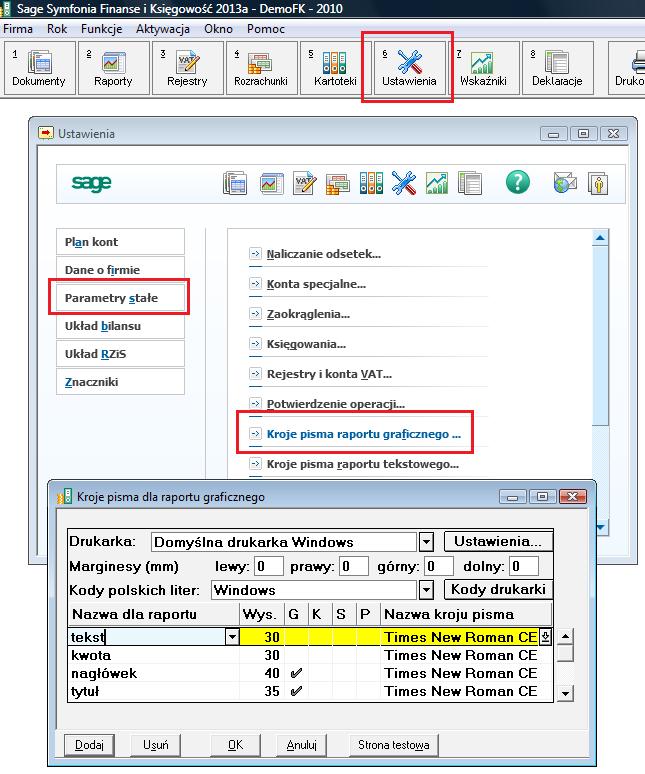Click the font table scroll down arrow
This screenshot has width=645, height=774.
pyautogui.click(x=566, y=693)
